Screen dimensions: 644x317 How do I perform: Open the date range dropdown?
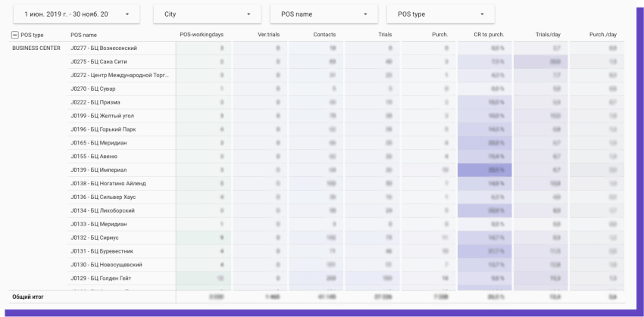point(77,14)
